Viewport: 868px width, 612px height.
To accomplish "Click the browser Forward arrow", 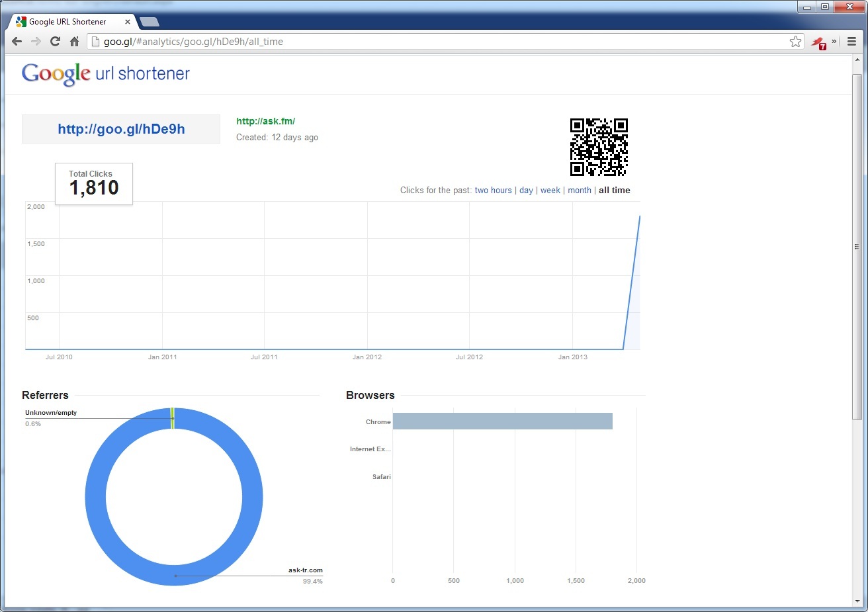I will [36, 41].
